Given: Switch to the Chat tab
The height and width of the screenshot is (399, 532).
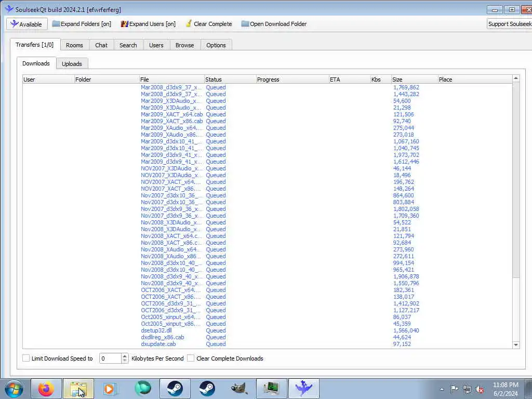Looking at the screenshot, I should pos(101,45).
